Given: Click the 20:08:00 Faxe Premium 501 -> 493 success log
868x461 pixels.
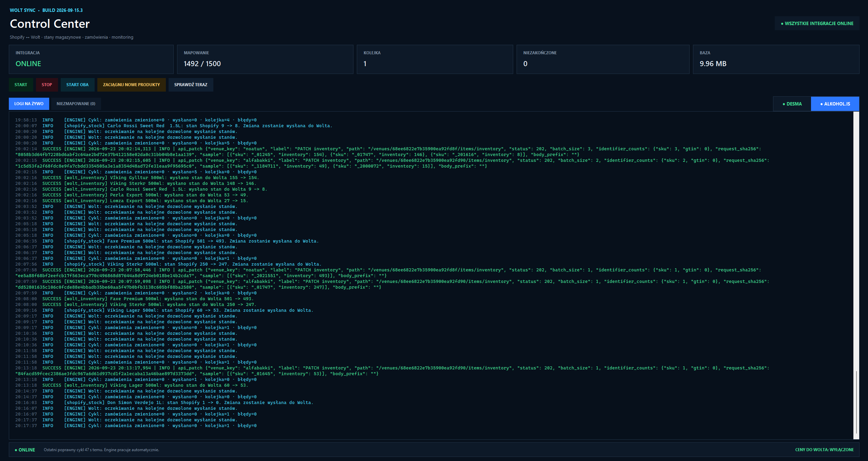Looking at the screenshot, I should pyautogui.click(x=134, y=299).
